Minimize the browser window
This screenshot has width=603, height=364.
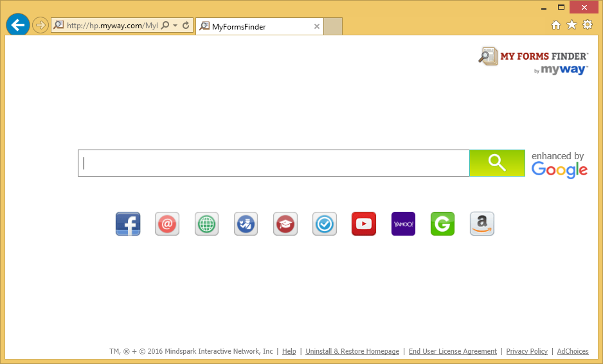544,7
